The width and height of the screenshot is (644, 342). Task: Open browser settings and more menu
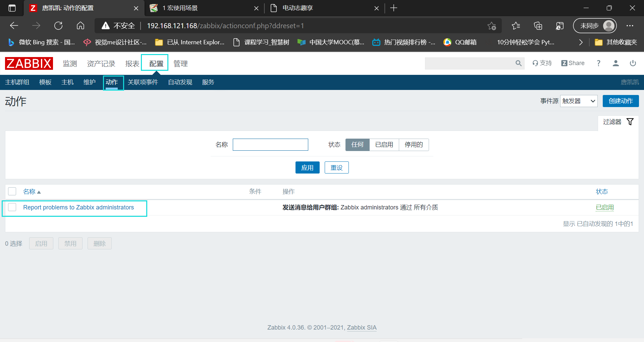pyautogui.click(x=630, y=26)
